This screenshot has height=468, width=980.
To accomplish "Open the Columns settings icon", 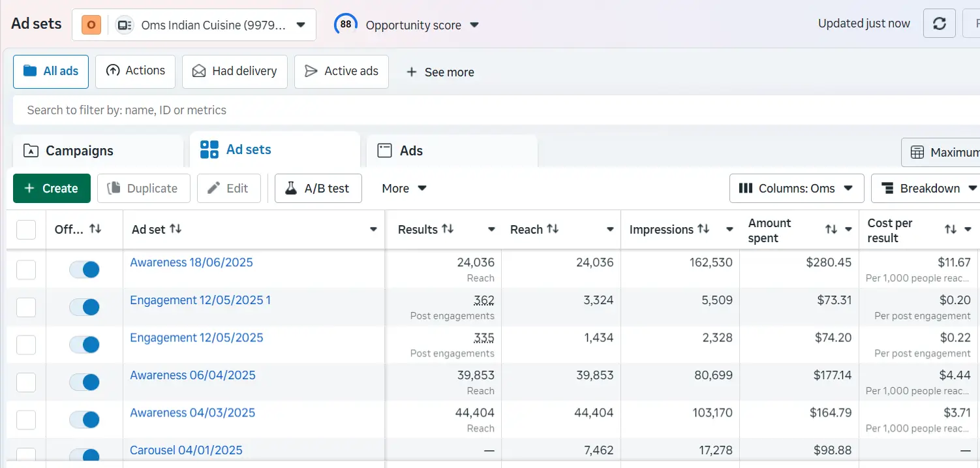I will pyautogui.click(x=746, y=188).
